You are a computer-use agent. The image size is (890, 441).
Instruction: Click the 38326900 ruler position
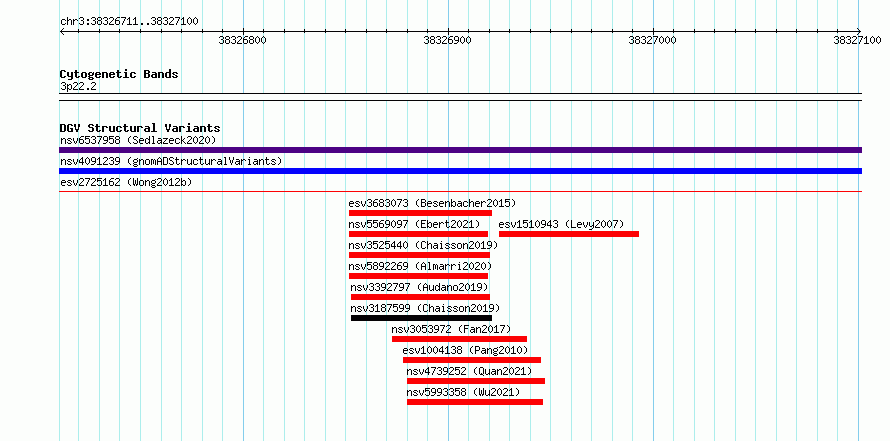(447, 40)
